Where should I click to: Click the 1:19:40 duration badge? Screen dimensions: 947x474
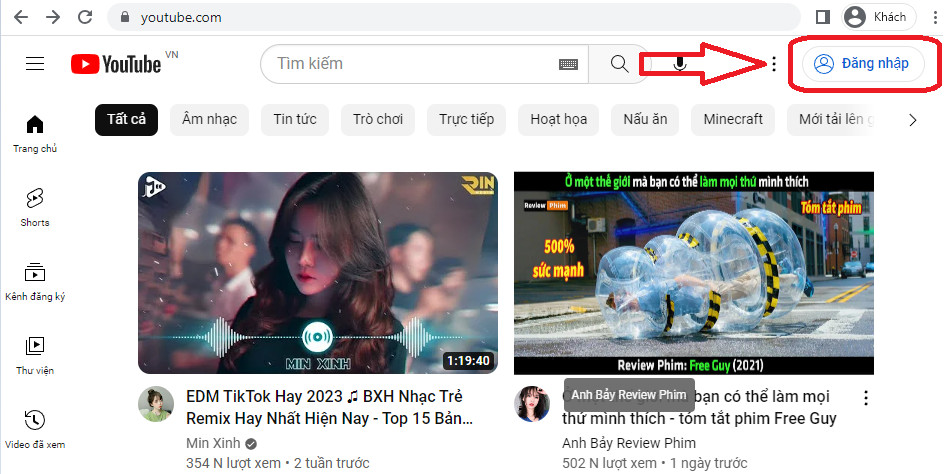click(x=468, y=361)
